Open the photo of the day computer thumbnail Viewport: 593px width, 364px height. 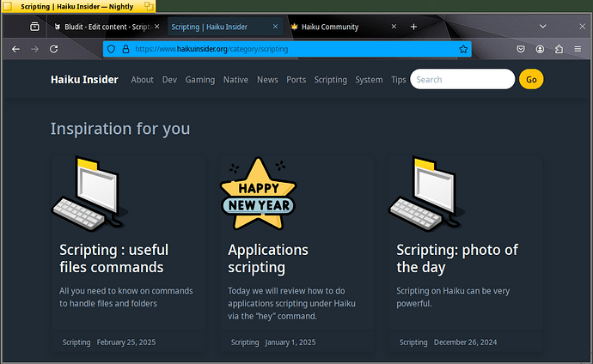tap(426, 193)
